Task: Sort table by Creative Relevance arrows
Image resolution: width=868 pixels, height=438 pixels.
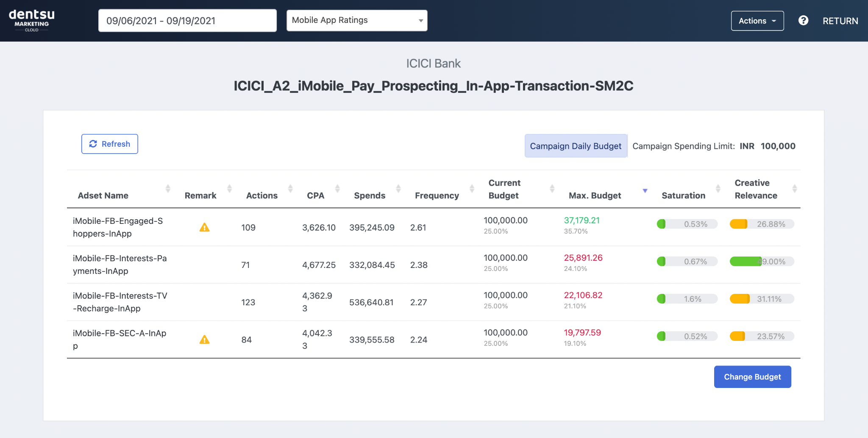Action: click(794, 189)
